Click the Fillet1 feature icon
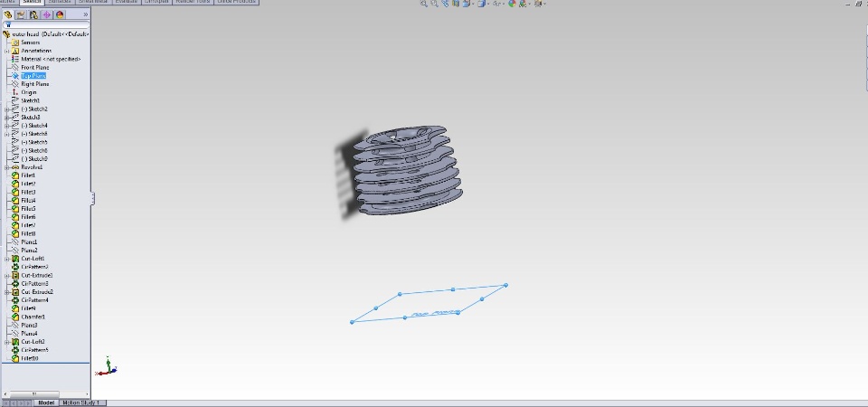868x407 pixels. [x=15, y=175]
